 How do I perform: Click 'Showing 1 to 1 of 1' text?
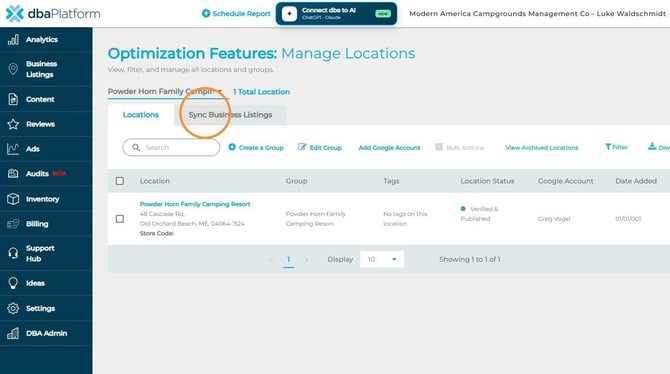click(x=470, y=259)
